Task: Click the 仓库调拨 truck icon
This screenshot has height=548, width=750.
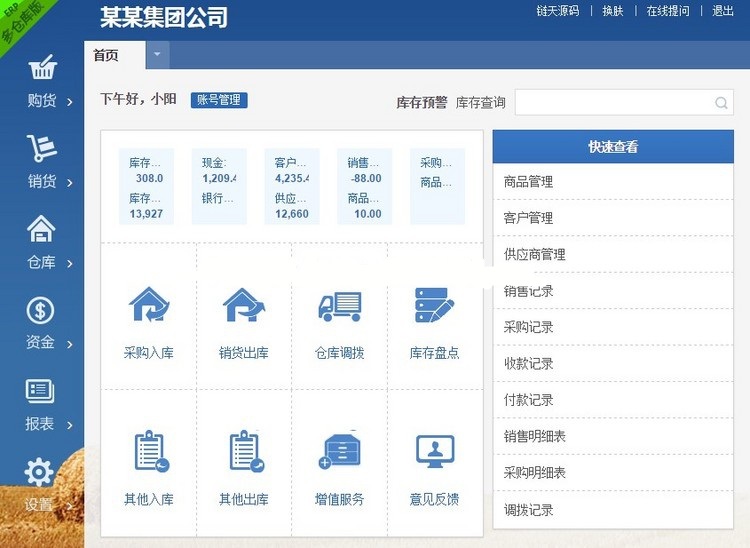Action: click(340, 306)
